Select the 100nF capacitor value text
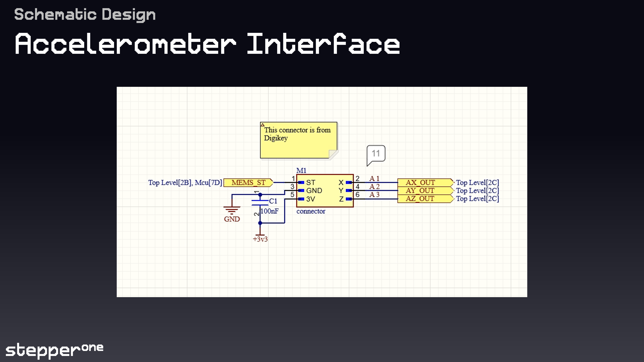644x362 pixels. [270, 211]
